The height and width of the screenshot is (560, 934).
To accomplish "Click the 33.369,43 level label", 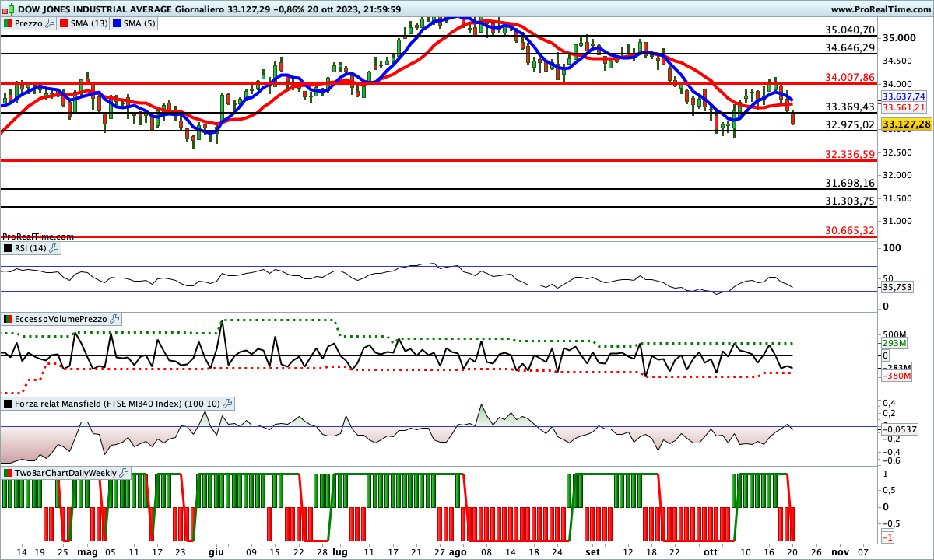I will point(850,107).
